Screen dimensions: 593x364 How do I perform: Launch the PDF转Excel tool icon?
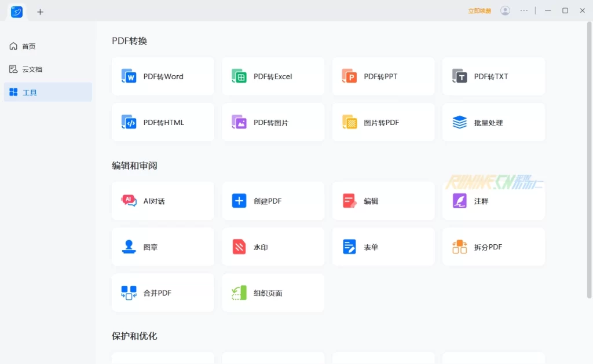click(239, 76)
